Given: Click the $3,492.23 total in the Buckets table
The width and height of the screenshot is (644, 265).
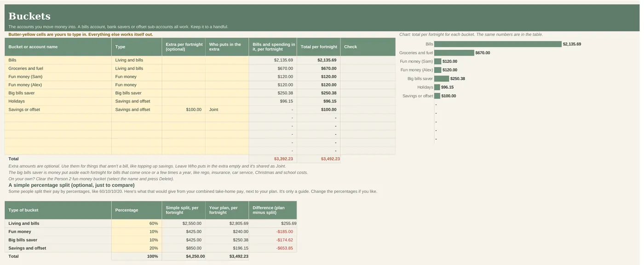Looking at the screenshot, I should (319, 159).
